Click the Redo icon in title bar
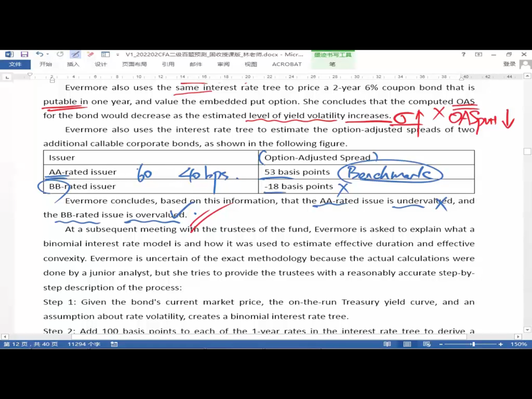The height and width of the screenshot is (399, 532). pos(60,54)
